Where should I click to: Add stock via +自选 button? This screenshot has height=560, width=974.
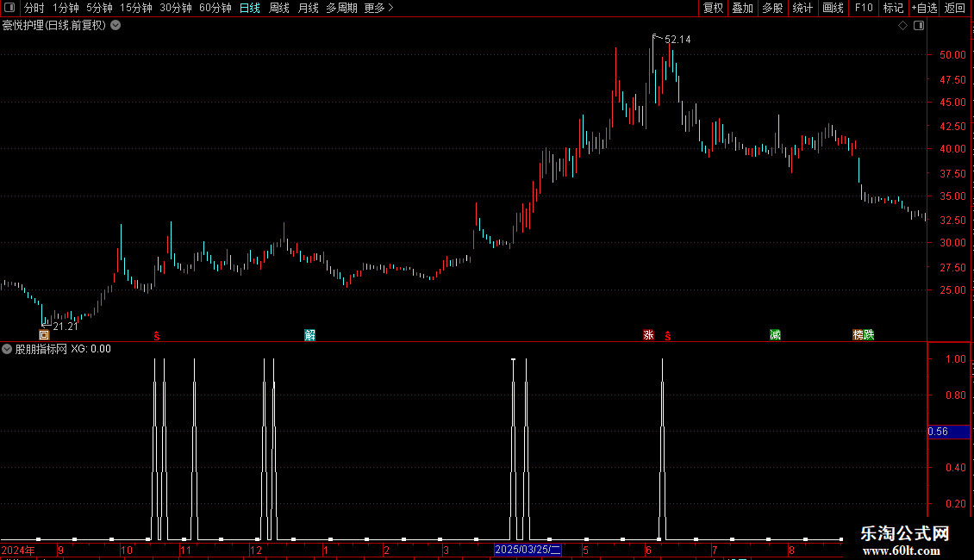[924, 8]
